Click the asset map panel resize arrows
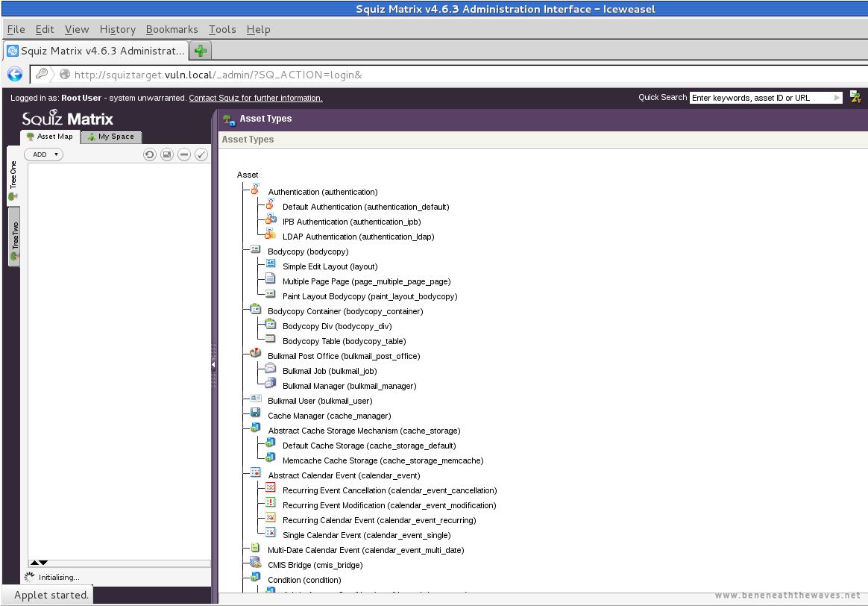Viewport: 868px width, 606px height. 39,563
